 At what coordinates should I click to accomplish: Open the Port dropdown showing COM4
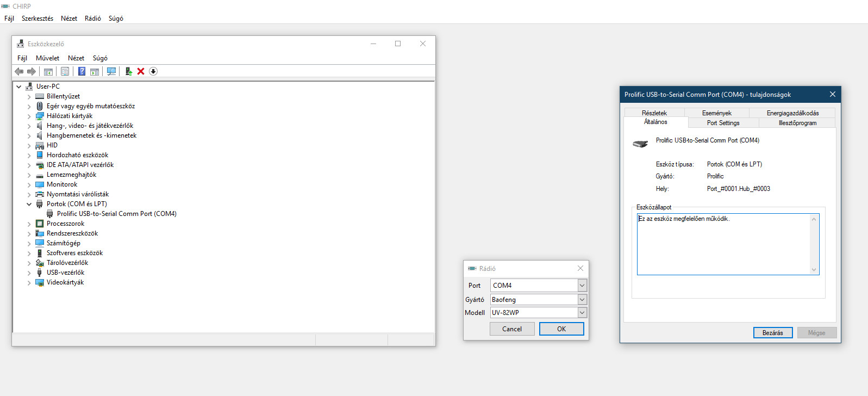(x=582, y=285)
